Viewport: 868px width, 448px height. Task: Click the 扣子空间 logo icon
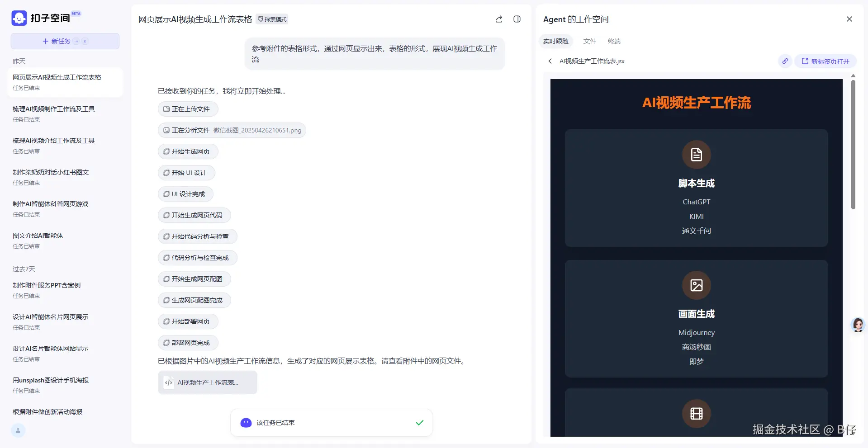click(x=19, y=18)
